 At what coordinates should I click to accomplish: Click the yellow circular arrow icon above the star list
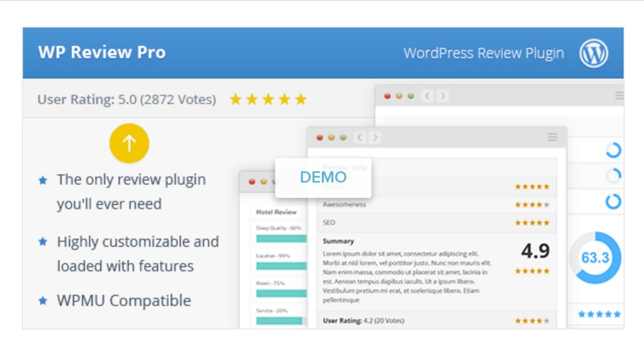tap(129, 142)
